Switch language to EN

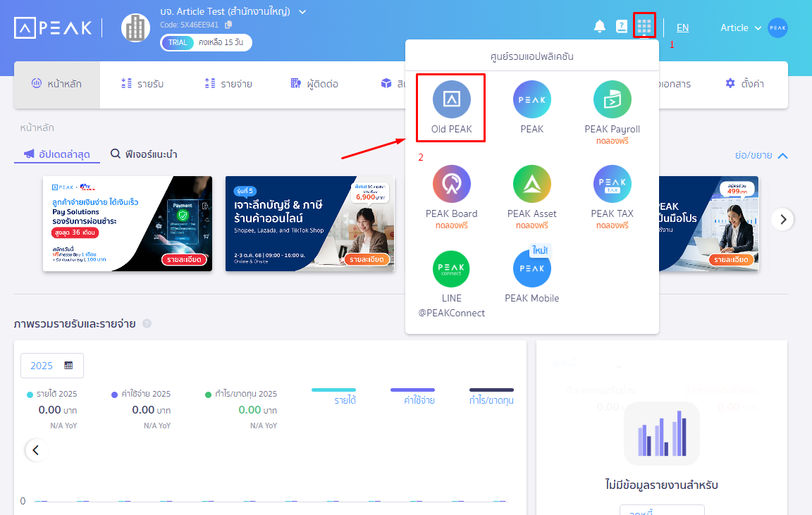(682, 28)
